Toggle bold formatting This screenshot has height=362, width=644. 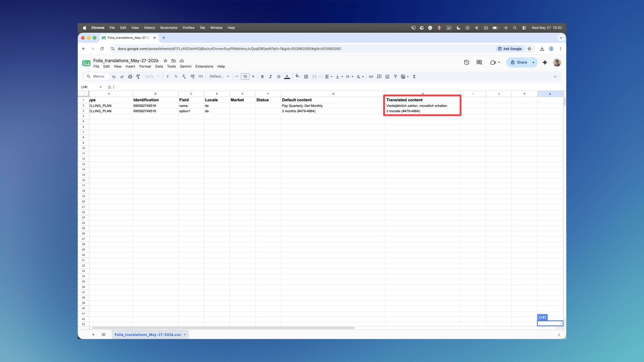(262, 76)
